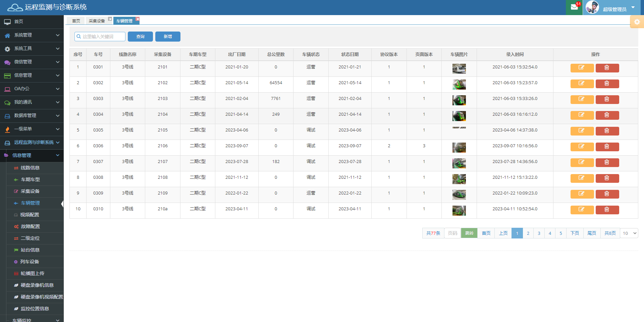Click the 系统工具 gear icon in sidebar
This screenshot has width=644, height=322.
coord(7,49)
